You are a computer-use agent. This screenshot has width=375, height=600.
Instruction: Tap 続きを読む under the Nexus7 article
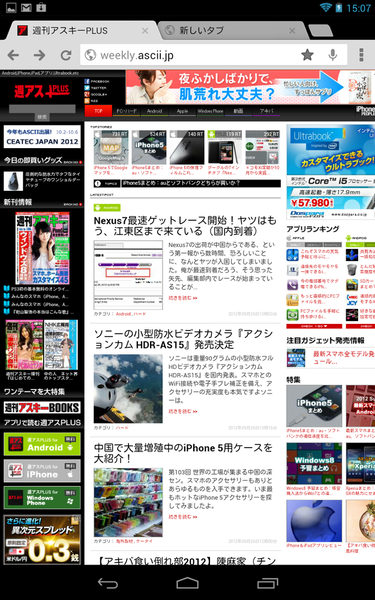183,298
